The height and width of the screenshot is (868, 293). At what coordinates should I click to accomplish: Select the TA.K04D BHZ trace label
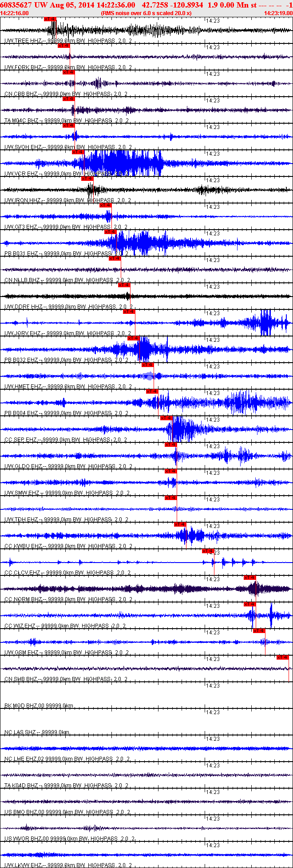[67, 786]
